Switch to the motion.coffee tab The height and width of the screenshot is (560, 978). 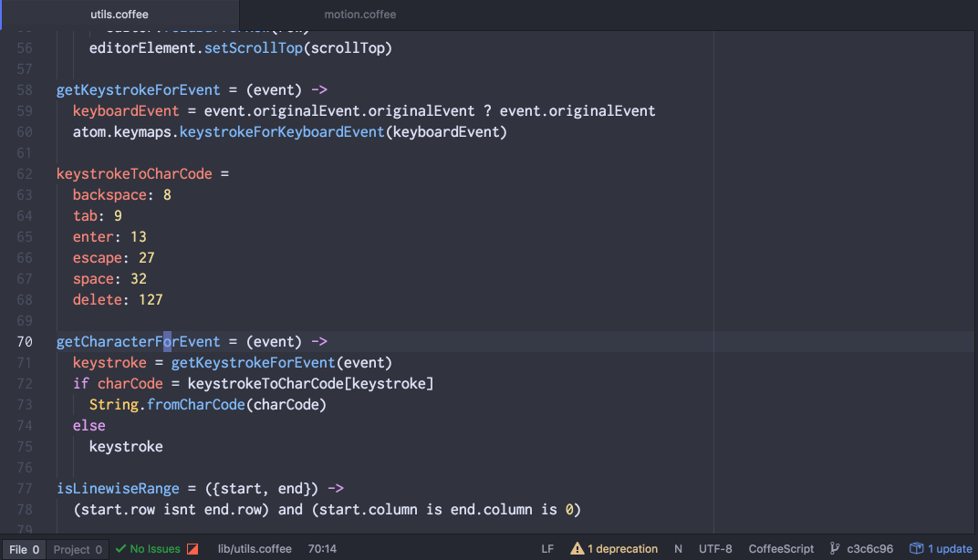359,14
